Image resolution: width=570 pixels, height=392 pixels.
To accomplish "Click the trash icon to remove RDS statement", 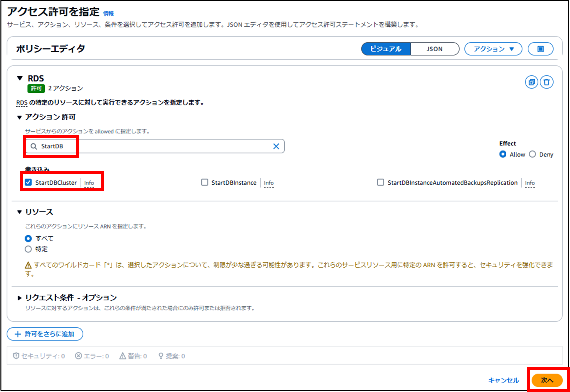I will [547, 82].
